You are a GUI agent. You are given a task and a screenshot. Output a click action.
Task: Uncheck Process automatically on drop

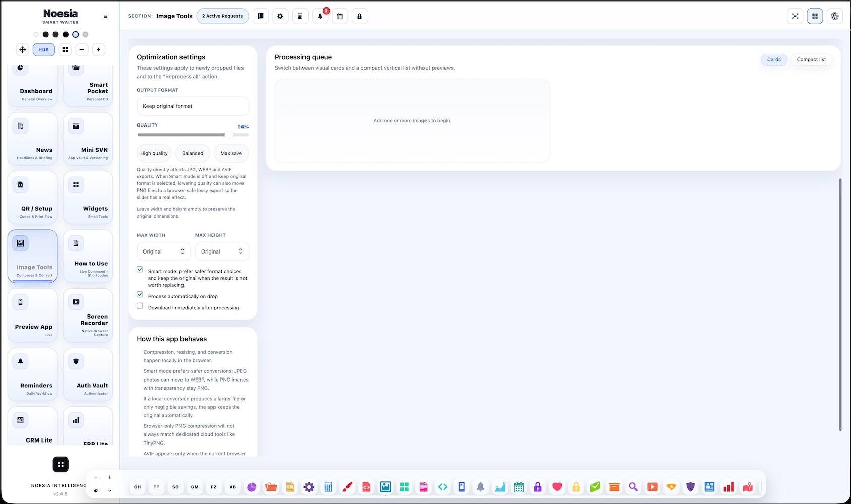point(140,295)
